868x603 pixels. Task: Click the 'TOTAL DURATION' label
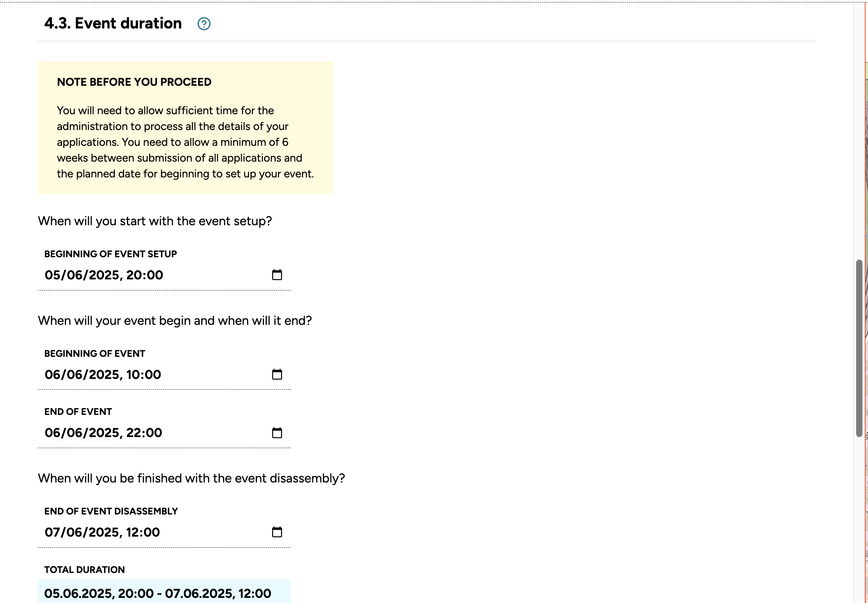(84, 570)
